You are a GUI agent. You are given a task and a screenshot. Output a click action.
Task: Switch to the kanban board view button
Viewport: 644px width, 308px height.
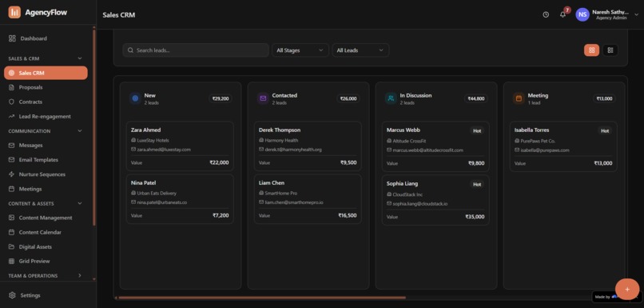click(x=591, y=50)
